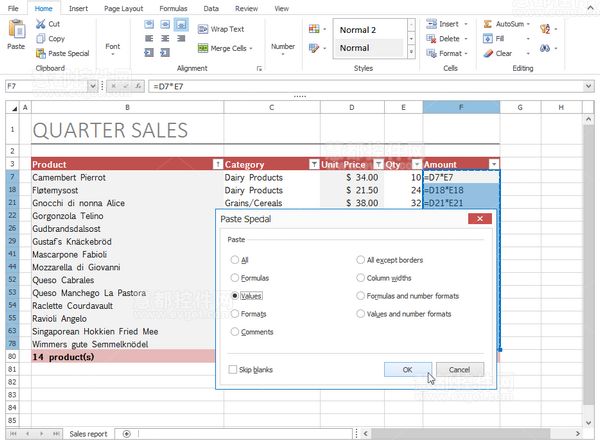Click the Cut scissors icon
The height and width of the screenshot is (445, 600).
pos(41,24)
